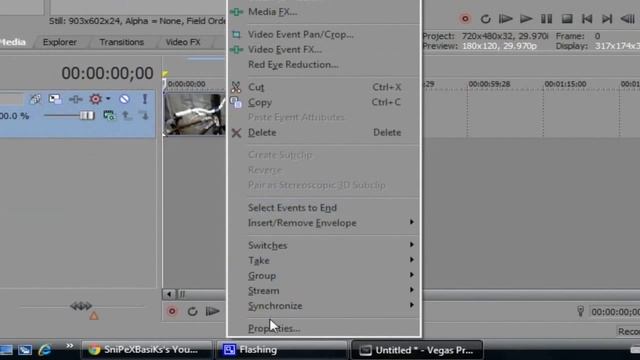Launch Internet Explorer from quick launch

45,350
